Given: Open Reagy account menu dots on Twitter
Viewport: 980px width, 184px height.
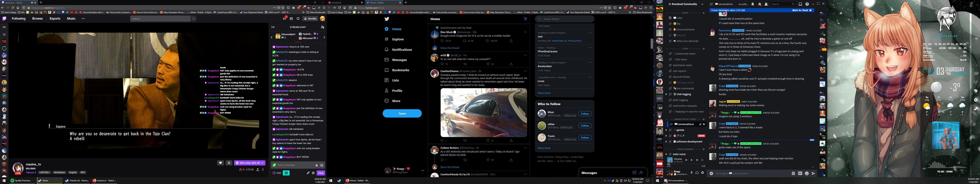Looking at the screenshot, I should tap(422, 170).
